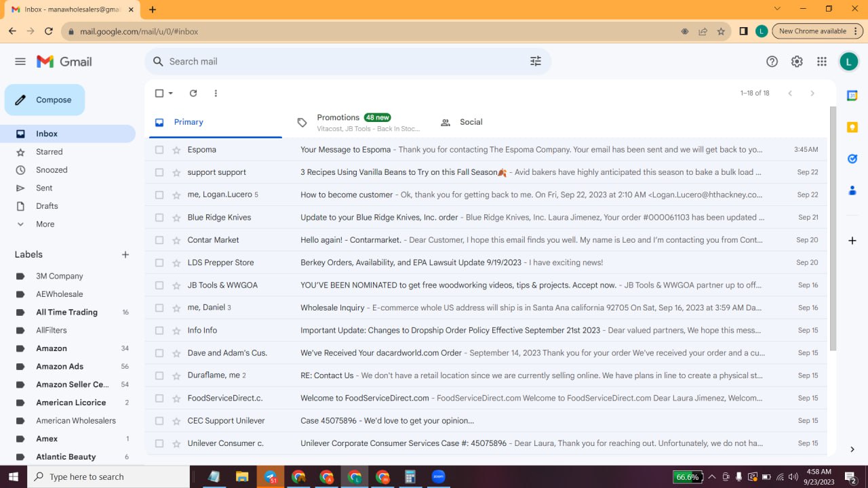Create new label plus icon
Viewport: 868px width, 488px height.
(x=125, y=255)
